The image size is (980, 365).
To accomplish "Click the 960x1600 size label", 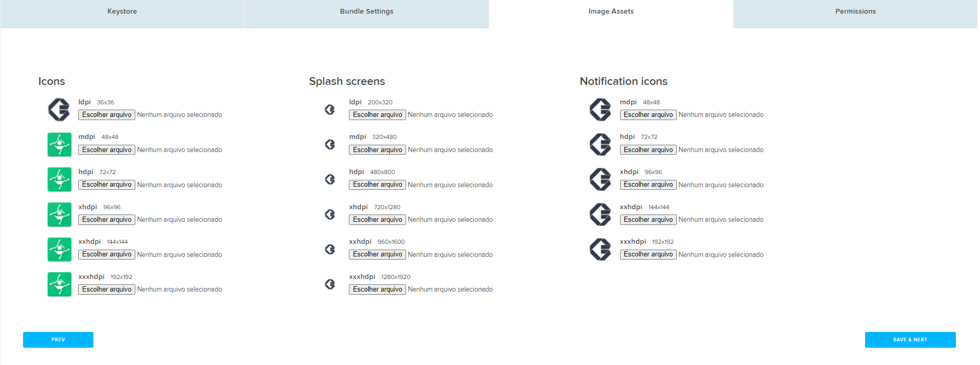I will (x=391, y=242).
